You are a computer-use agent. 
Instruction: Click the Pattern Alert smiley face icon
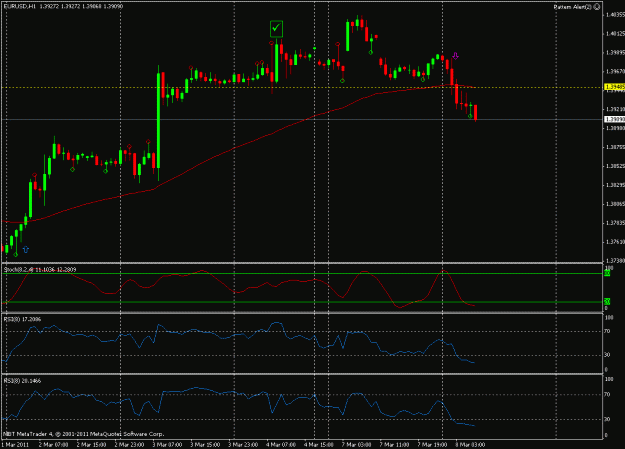597,7
